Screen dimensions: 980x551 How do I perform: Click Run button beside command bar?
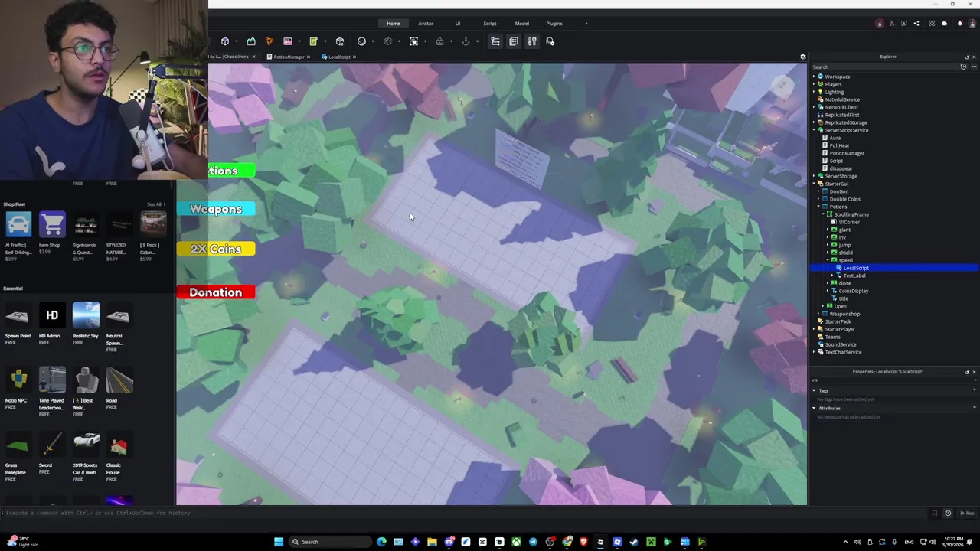point(968,514)
